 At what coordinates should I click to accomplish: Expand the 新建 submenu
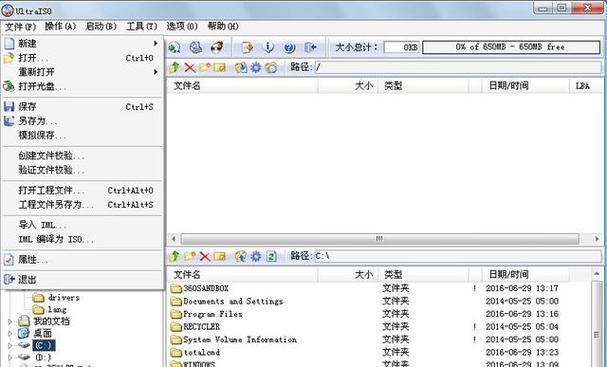(x=82, y=43)
